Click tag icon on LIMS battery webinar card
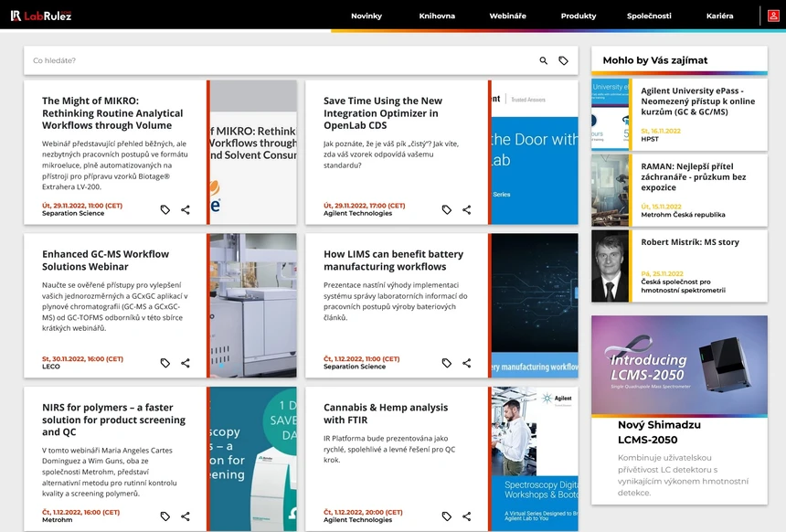Image resolution: width=786 pixels, height=532 pixels. (x=447, y=363)
